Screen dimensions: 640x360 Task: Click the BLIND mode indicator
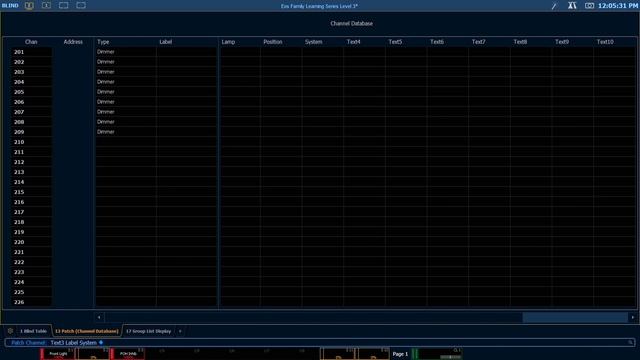(x=10, y=6)
